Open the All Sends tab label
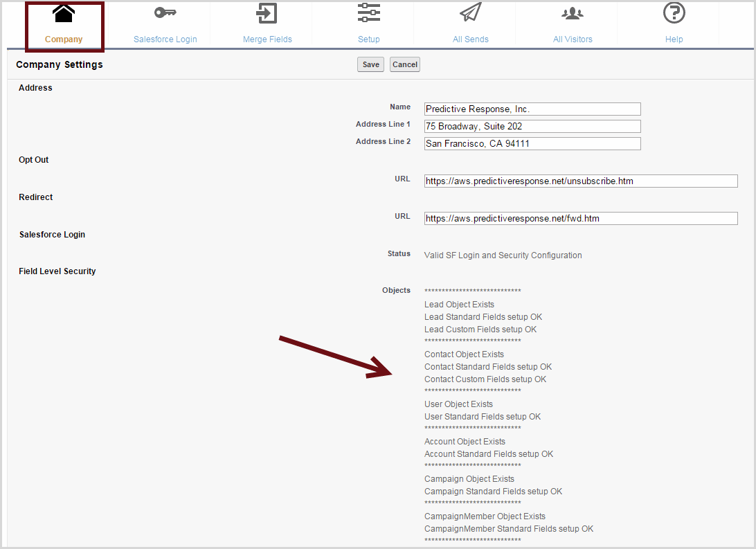 coord(471,39)
